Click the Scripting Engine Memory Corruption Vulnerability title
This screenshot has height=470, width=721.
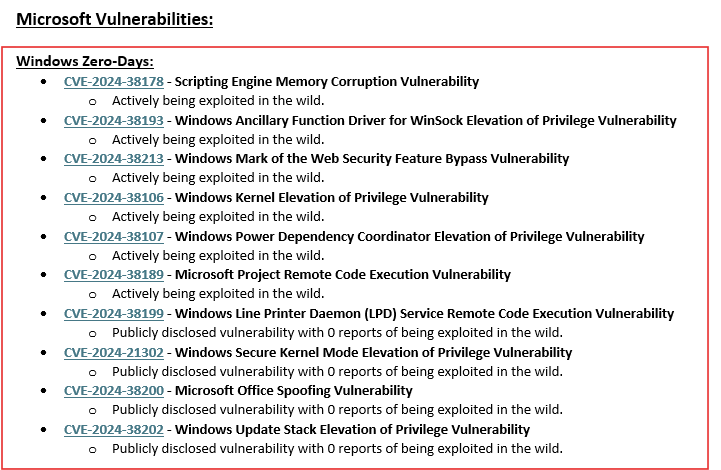327,82
